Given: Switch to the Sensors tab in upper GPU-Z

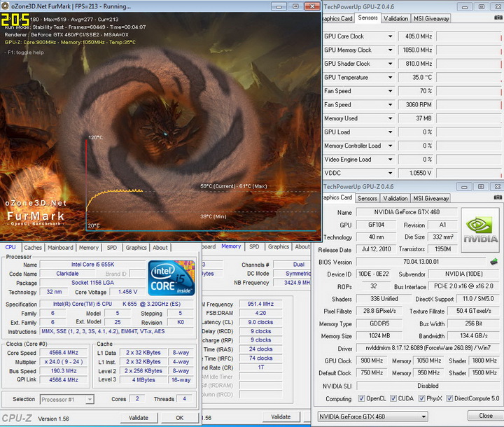Looking at the screenshot, I should click(367, 17).
